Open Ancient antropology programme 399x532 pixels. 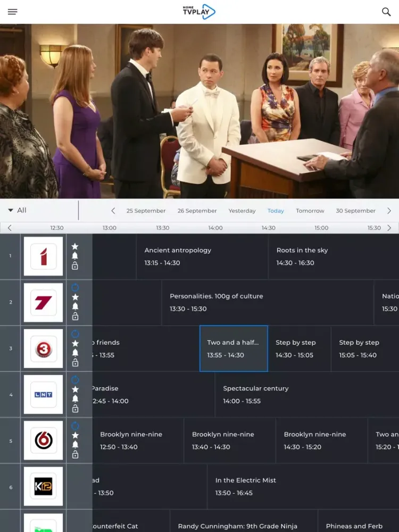(202, 256)
